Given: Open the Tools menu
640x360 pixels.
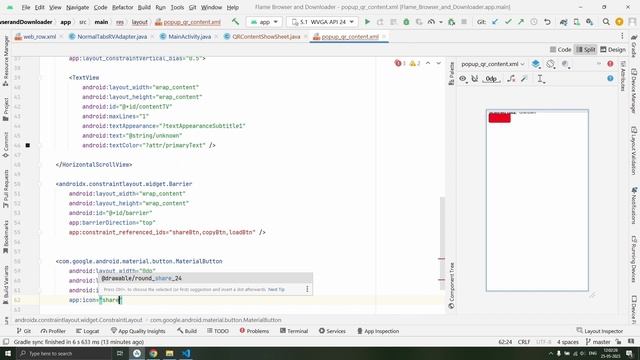Looking at the screenshot, I should coord(177,7).
